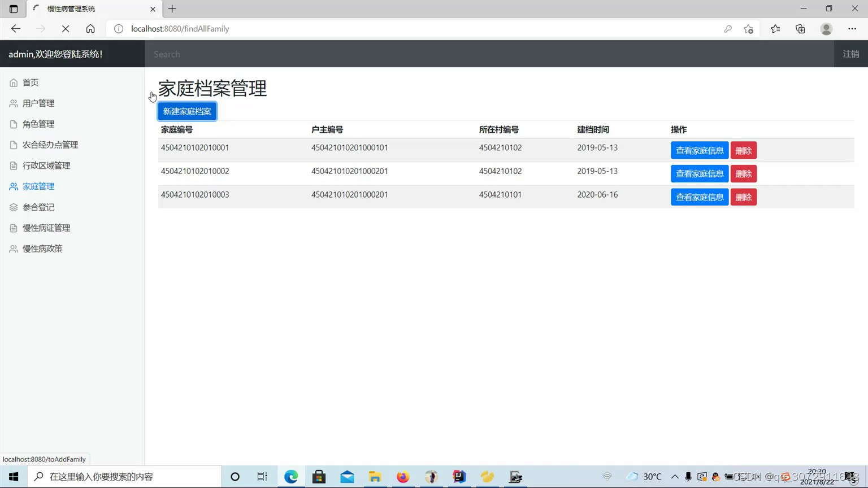Click the 建档时间 column header
Viewport: 868px width, 488px height.
593,130
